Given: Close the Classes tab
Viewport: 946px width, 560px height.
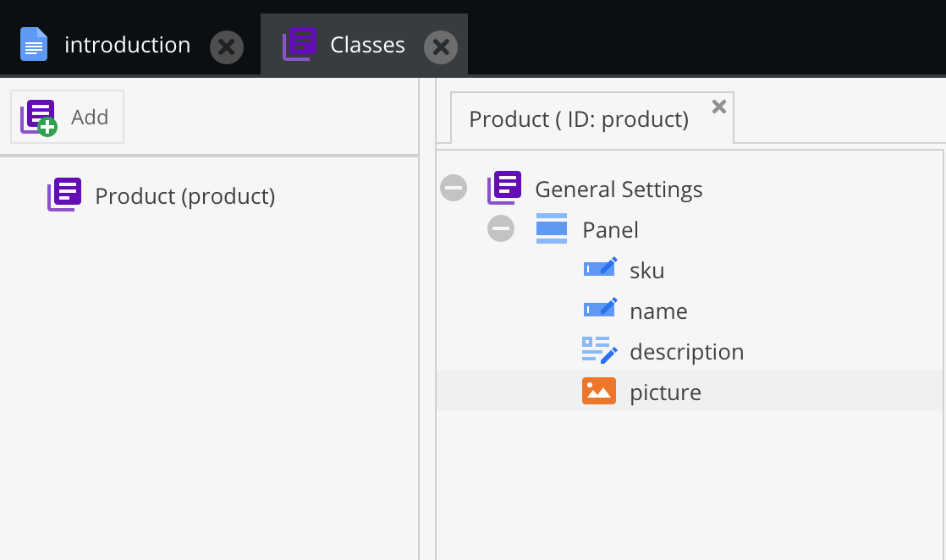Looking at the screenshot, I should [440, 47].
